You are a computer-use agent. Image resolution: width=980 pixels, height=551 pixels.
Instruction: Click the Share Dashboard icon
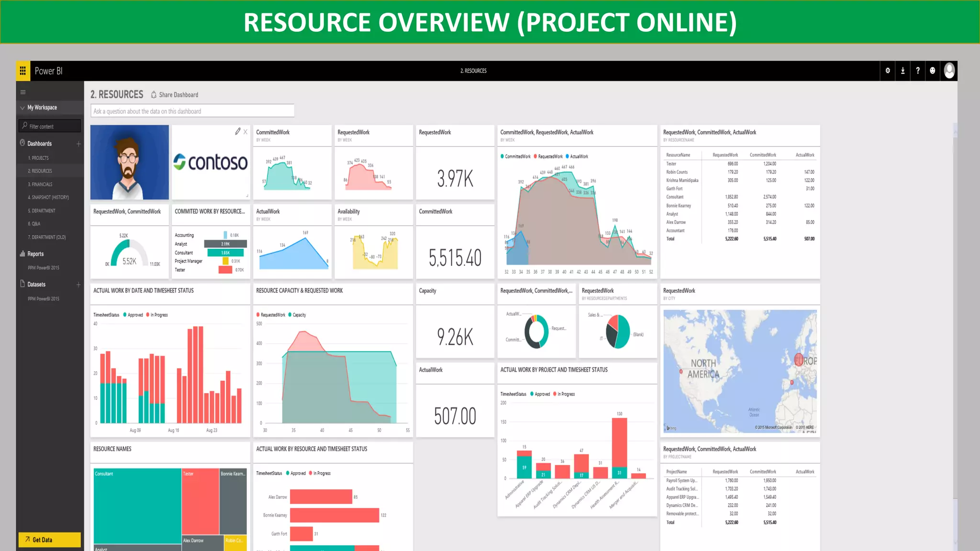154,95
